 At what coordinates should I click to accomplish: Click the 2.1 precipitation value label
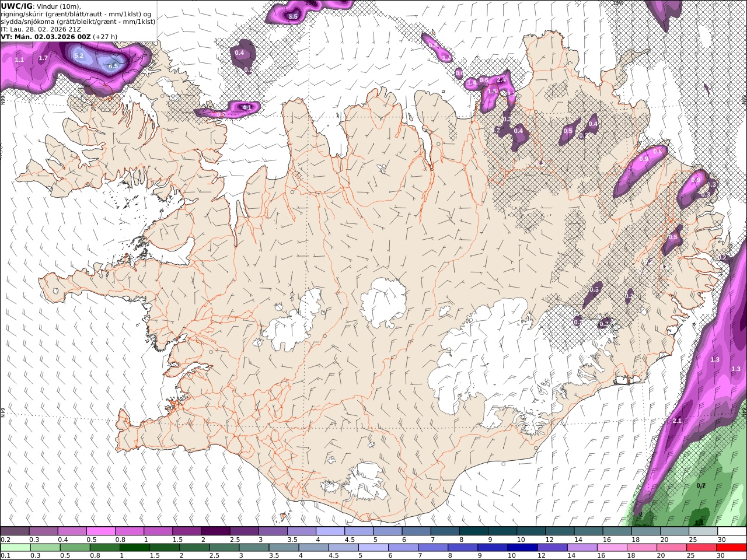677,421
